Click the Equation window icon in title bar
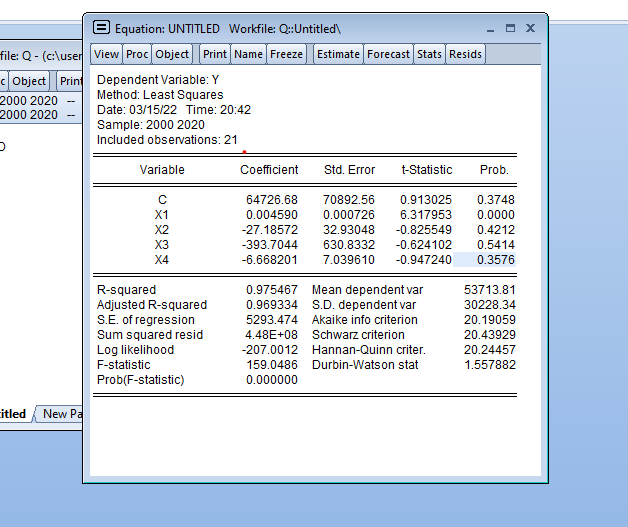The height and width of the screenshot is (527, 628). coord(101,28)
